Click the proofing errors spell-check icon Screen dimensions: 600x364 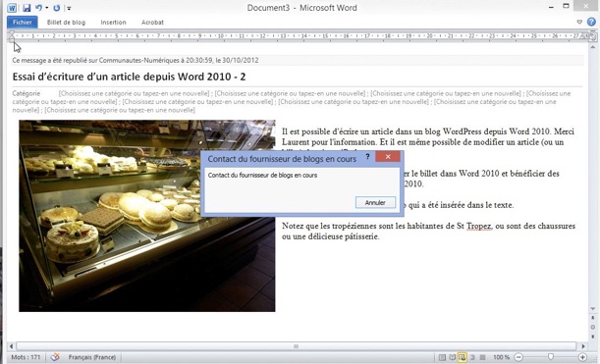(55, 357)
